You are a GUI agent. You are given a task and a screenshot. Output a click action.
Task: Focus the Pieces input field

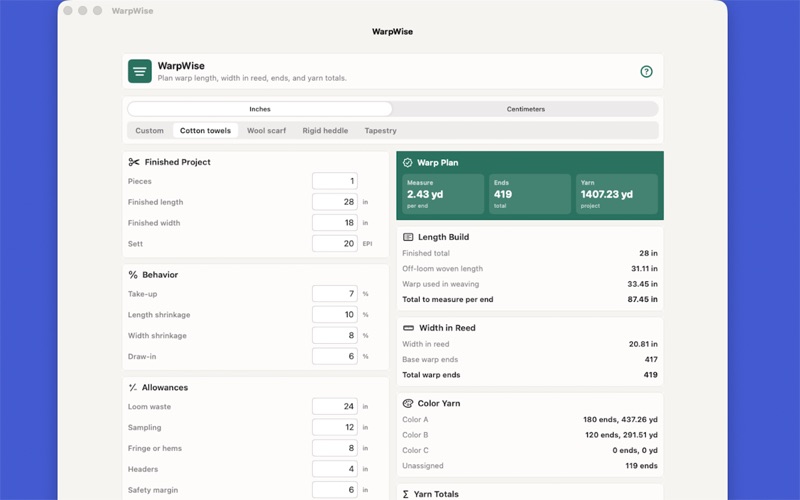coord(335,181)
